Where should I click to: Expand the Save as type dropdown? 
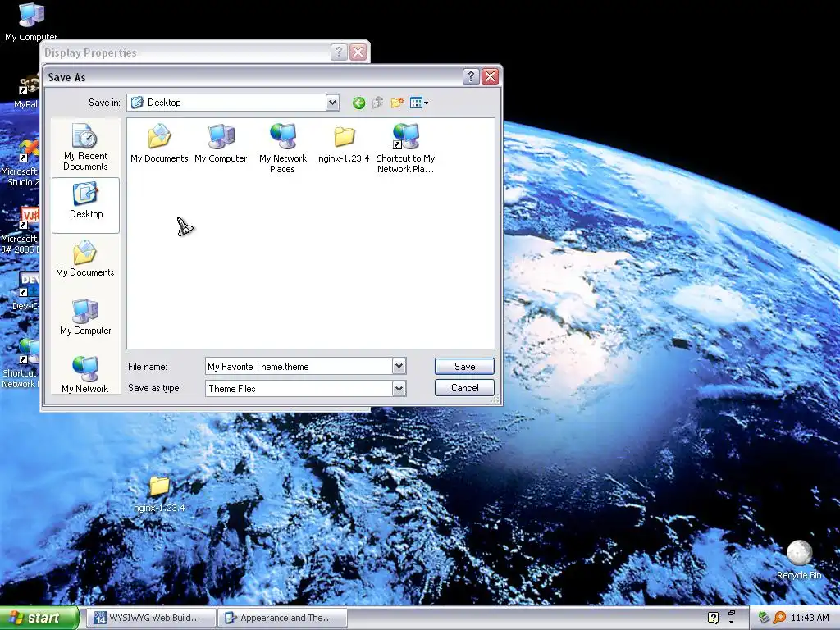399,388
